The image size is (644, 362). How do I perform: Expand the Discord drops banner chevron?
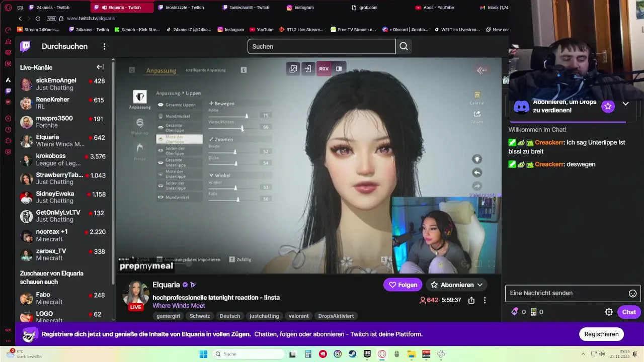click(625, 104)
